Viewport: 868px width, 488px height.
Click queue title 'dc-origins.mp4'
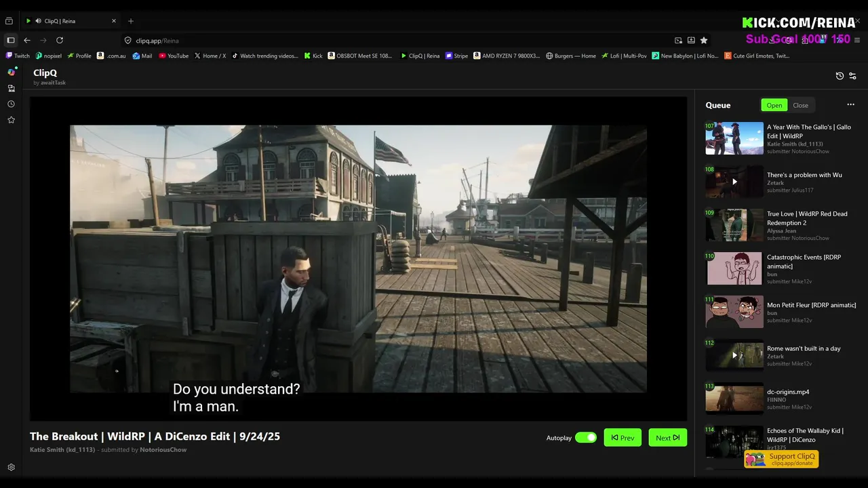click(x=788, y=392)
